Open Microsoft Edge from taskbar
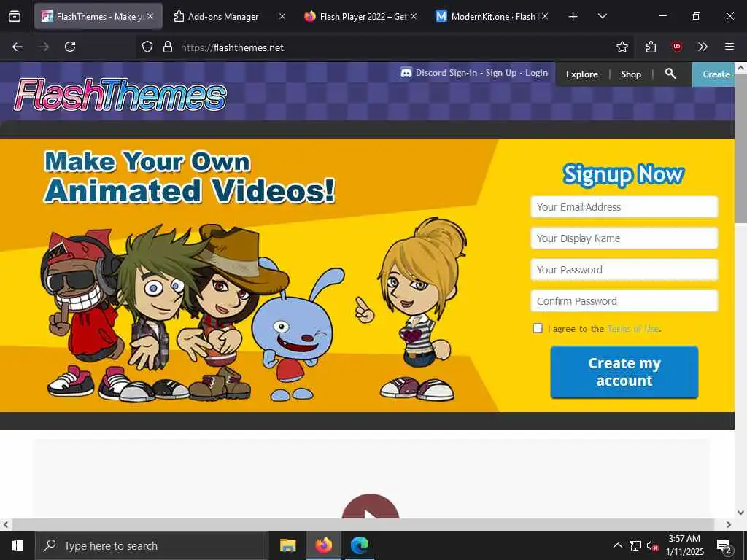The height and width of the screenshot is (560, 747). click(x=360, y=545)
